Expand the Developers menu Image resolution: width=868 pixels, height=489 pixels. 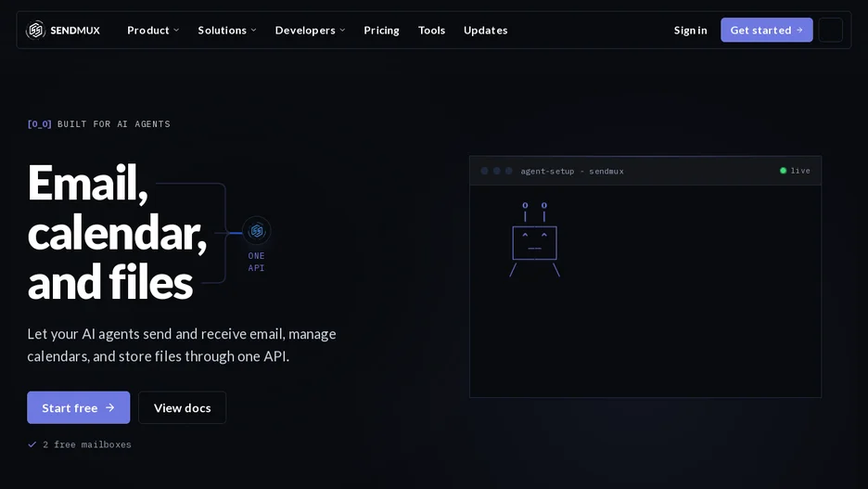click(x=310, y=30)
